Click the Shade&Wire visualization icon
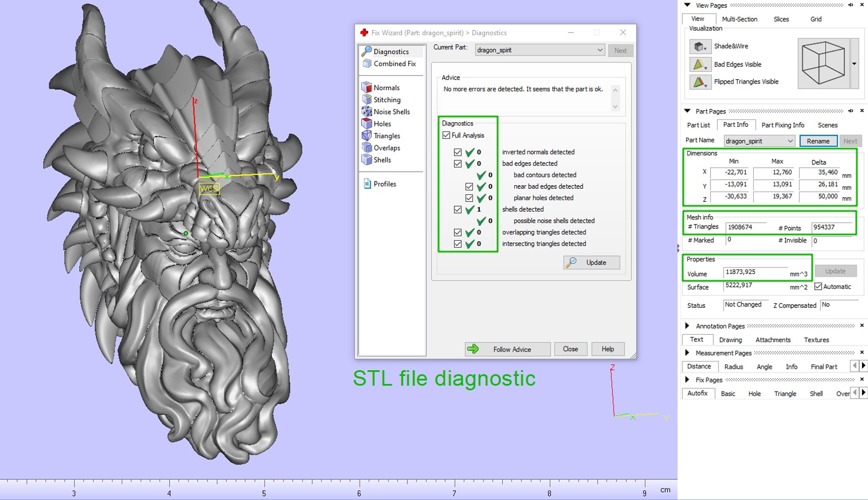 pos(700,46)
